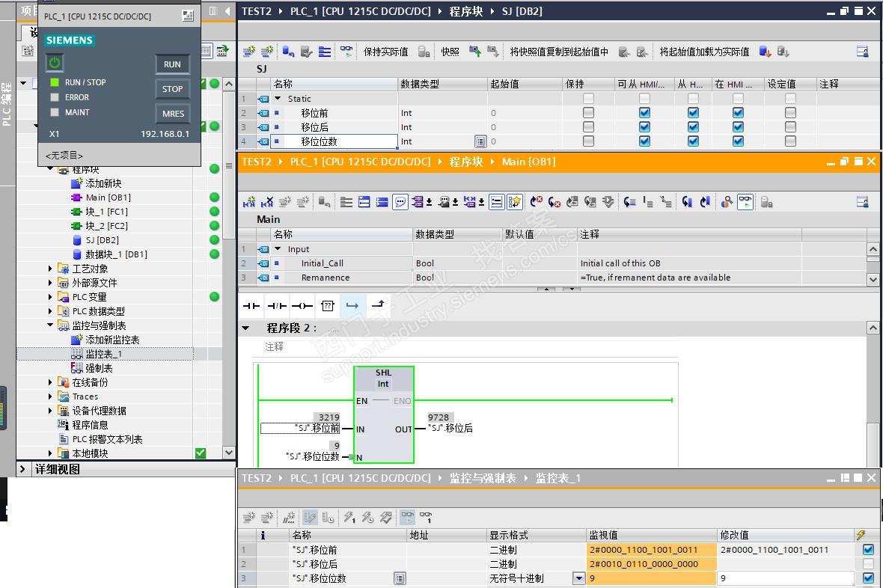Expand the 工艺对象 tree node
Screen dimensions: 883x588
50,269
